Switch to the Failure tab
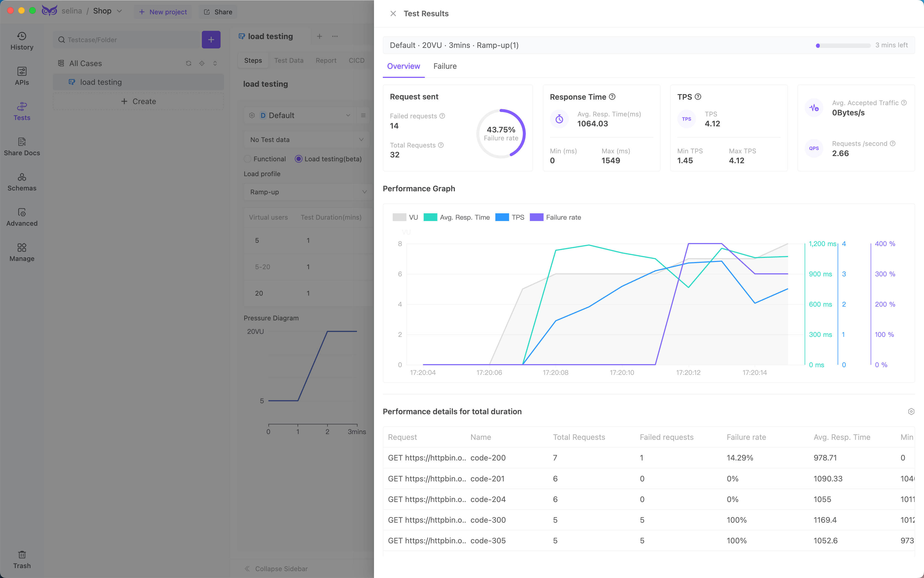This screenshot has width=924, height=578. pyautogui.click(x=445, y=66)
